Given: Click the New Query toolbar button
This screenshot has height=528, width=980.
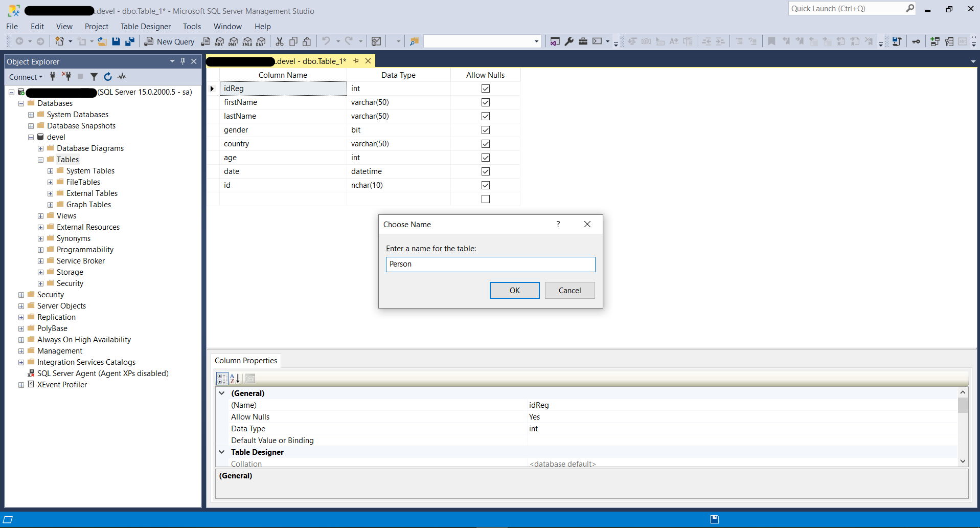Looking at the screenshot, I should tap(169, 41).
